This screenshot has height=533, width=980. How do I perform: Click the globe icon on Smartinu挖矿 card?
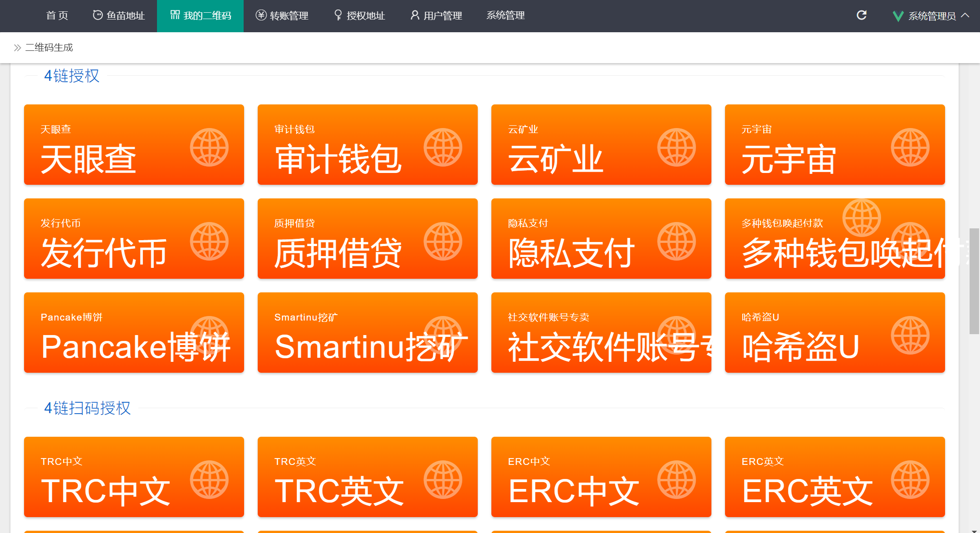[x=443, y=336]
